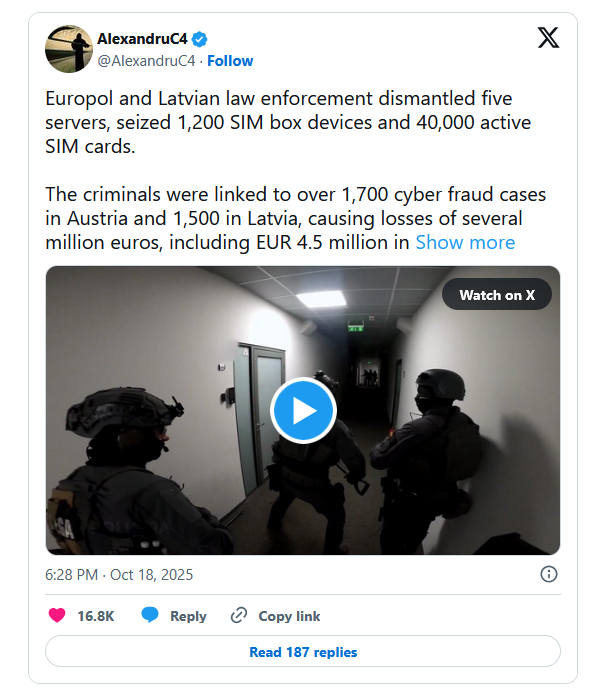
Task: Click the blue verified badge
Action: coord(200,40)
